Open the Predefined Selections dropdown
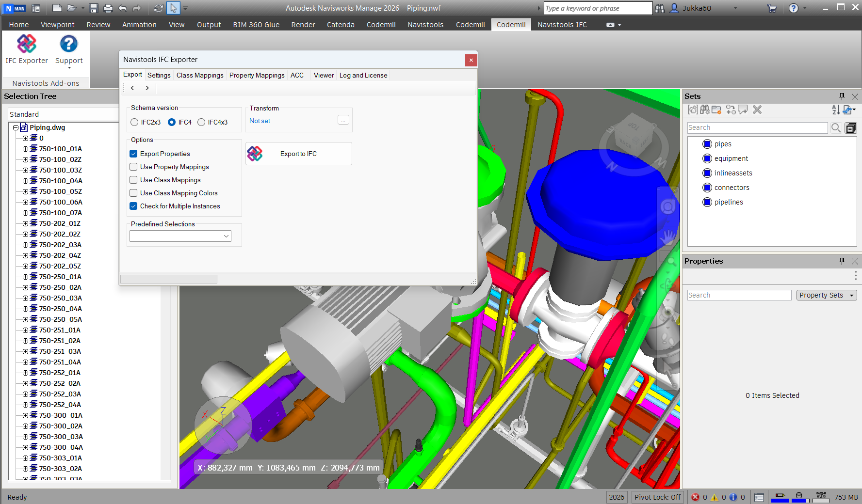 (x=180, y=236)
